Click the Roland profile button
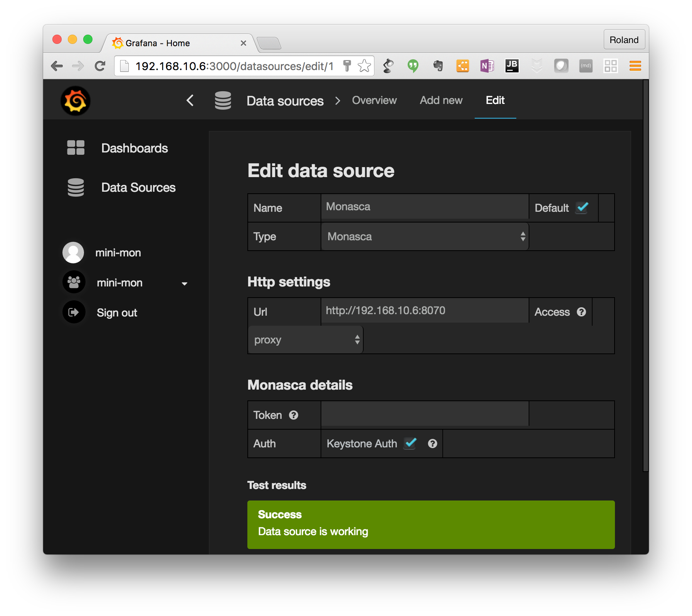Image resolution: width=692 pixels, height=616 pixels. click(624, 40)
